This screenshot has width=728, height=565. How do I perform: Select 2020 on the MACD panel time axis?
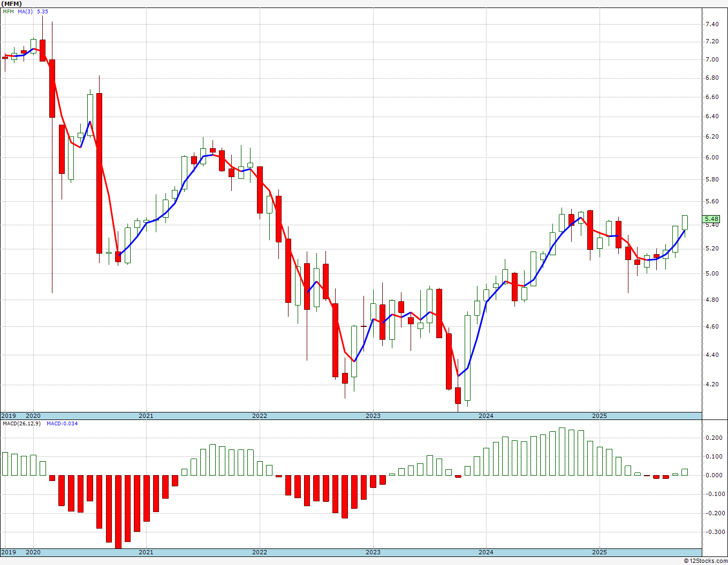[33, 552]
